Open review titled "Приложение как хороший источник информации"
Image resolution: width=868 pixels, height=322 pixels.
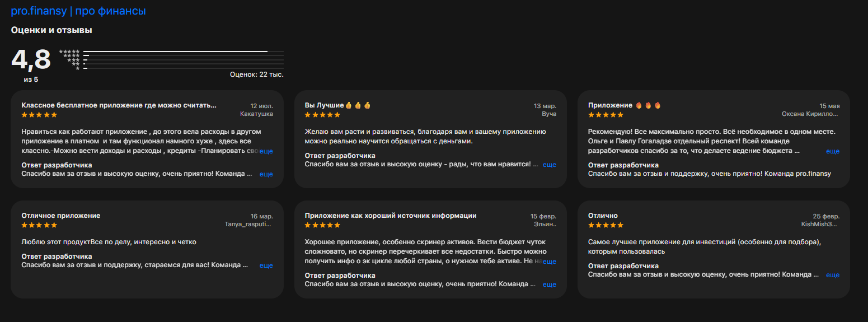pos(391,216)
